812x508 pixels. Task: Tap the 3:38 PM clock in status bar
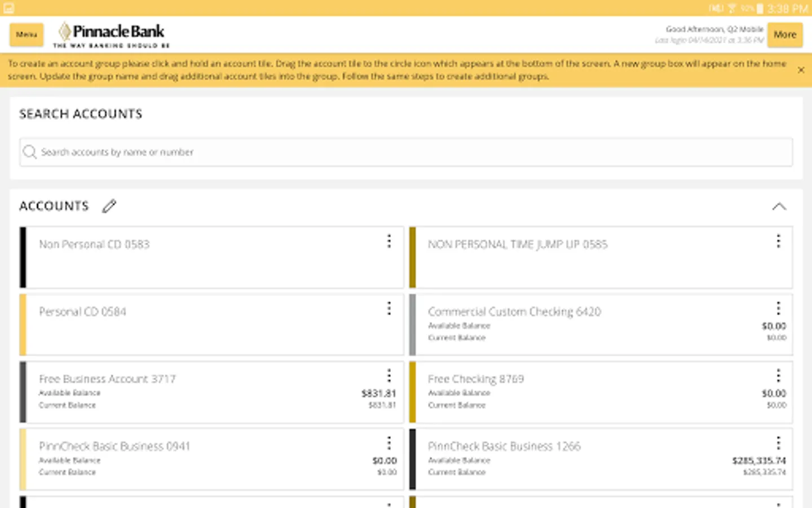coord(787,8)
